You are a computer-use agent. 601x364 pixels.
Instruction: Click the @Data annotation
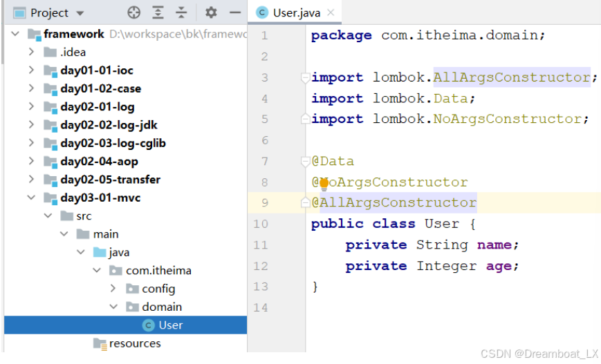(333, 161)
